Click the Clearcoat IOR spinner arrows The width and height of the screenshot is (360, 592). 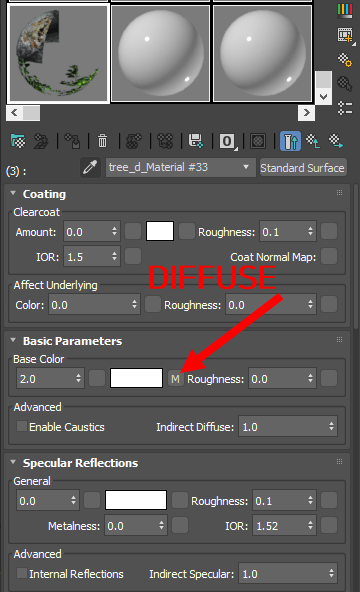[x=114, y=256]
